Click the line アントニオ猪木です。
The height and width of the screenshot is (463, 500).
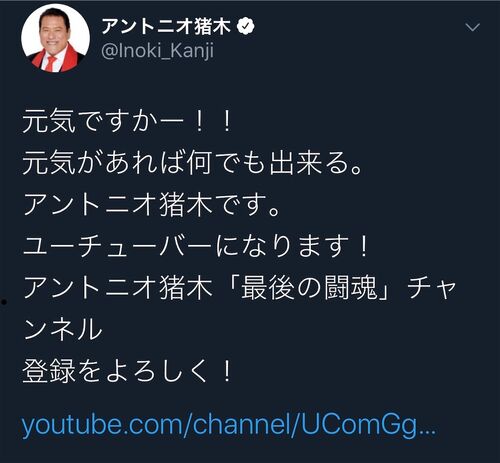coord(151,205)
